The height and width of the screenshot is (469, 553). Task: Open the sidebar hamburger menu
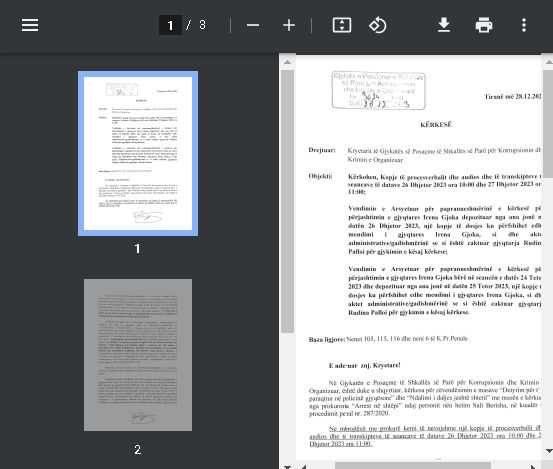point(30,25)
